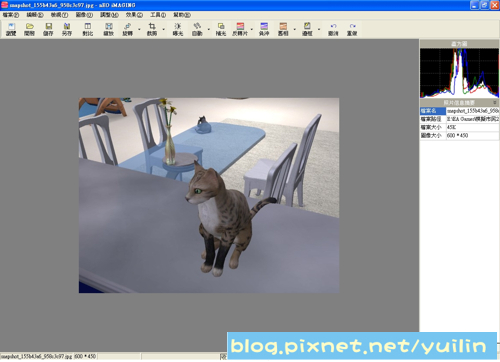500x362 pixels.
Task: Restore down the nEO iMAGING window
Action: pos(484,5)
